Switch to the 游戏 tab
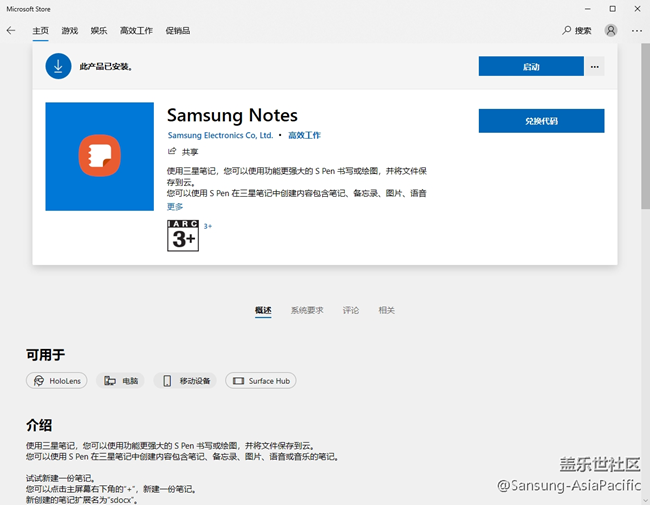Image resolution: width=650 pixels, height=505 pixels. 69,31
